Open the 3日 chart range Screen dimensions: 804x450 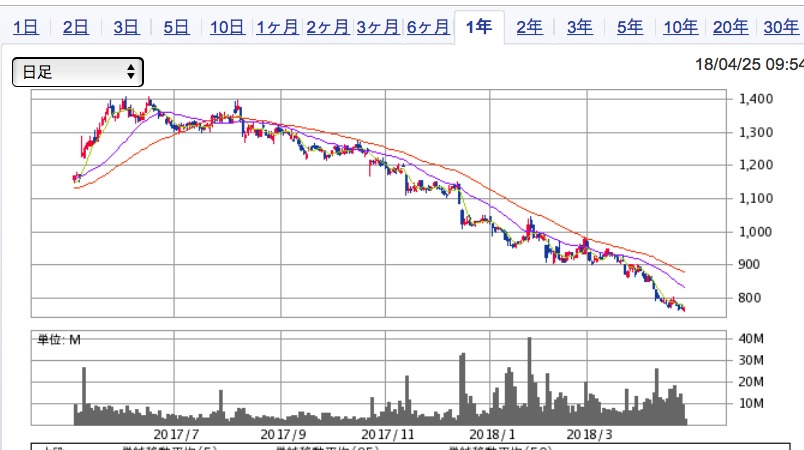coord(126,27)
